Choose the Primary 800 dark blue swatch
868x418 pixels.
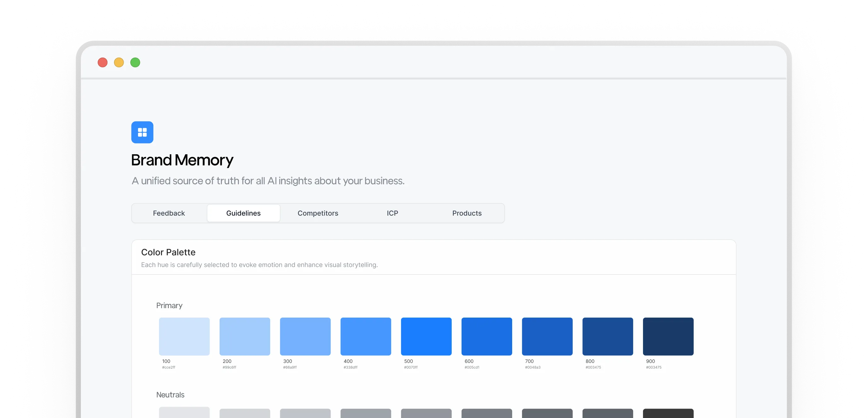pyautogui.click(x=608, y=336)
